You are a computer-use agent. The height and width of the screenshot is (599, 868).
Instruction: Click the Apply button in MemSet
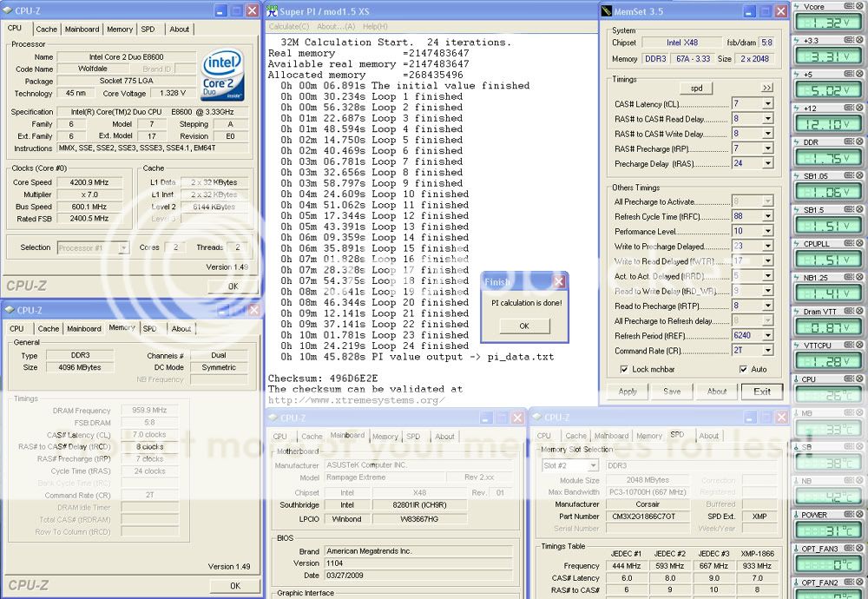click(628, 392)
